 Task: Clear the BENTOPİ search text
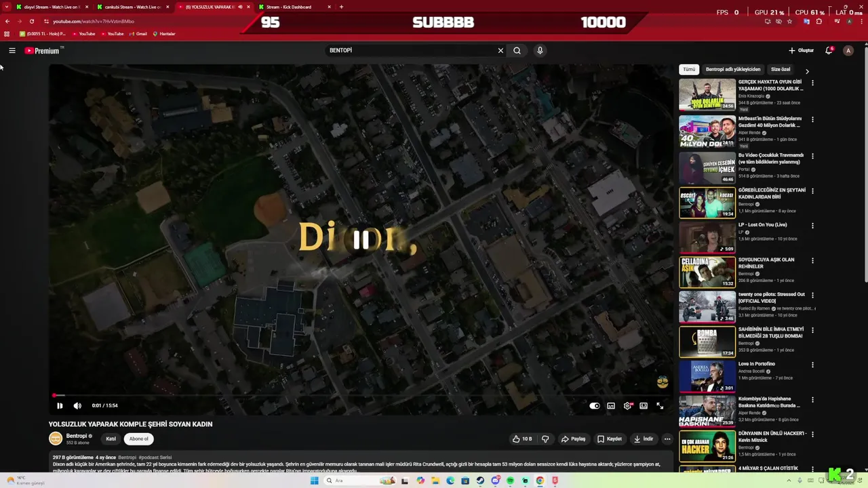coord(500,50)
